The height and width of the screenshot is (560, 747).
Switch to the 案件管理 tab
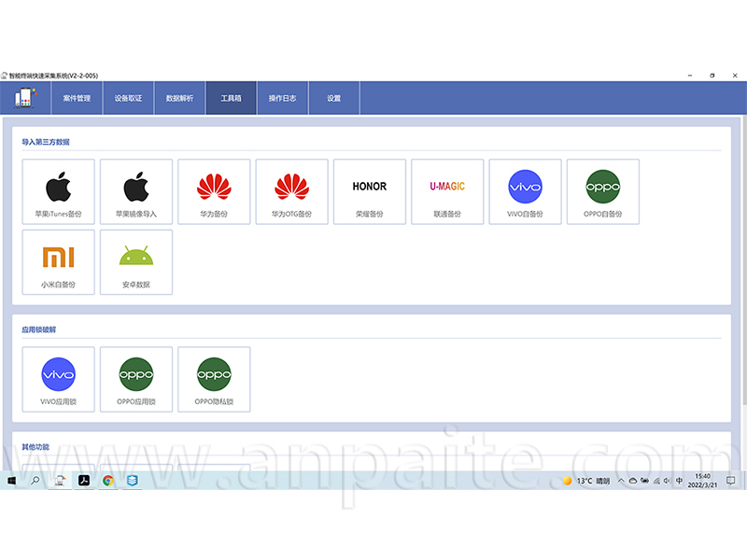coord(77,98)
